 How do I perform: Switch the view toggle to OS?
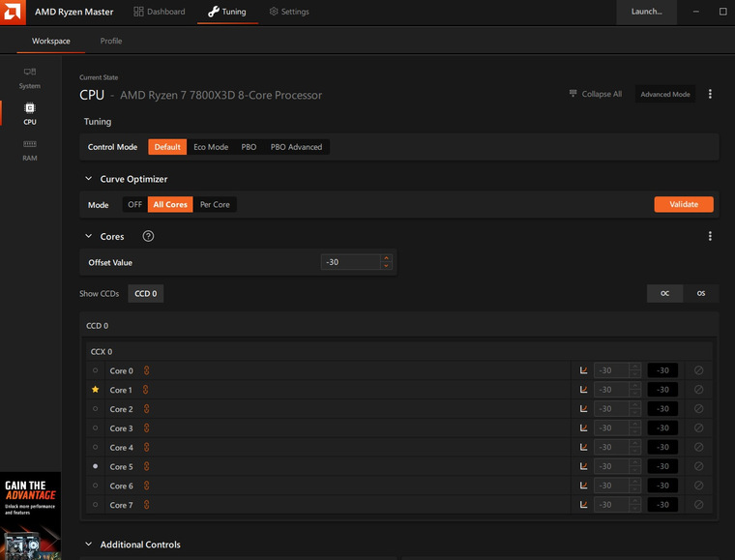tap(701, 293)
